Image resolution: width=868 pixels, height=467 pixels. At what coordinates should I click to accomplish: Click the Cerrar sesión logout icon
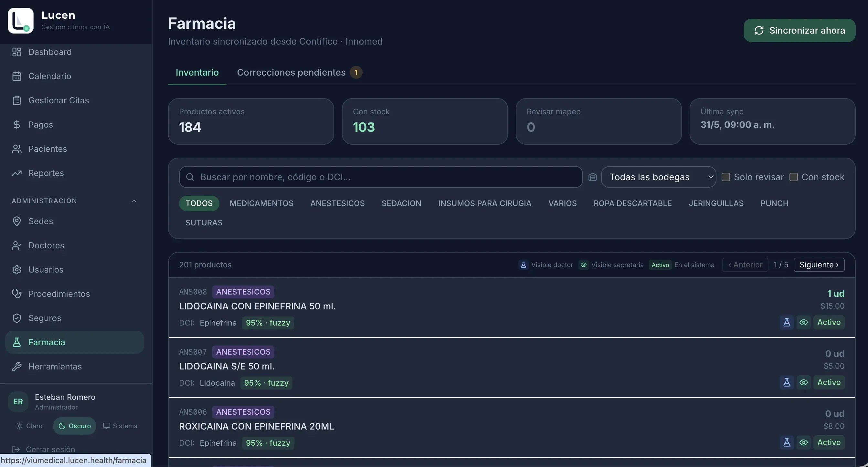[x=16, y=450]
